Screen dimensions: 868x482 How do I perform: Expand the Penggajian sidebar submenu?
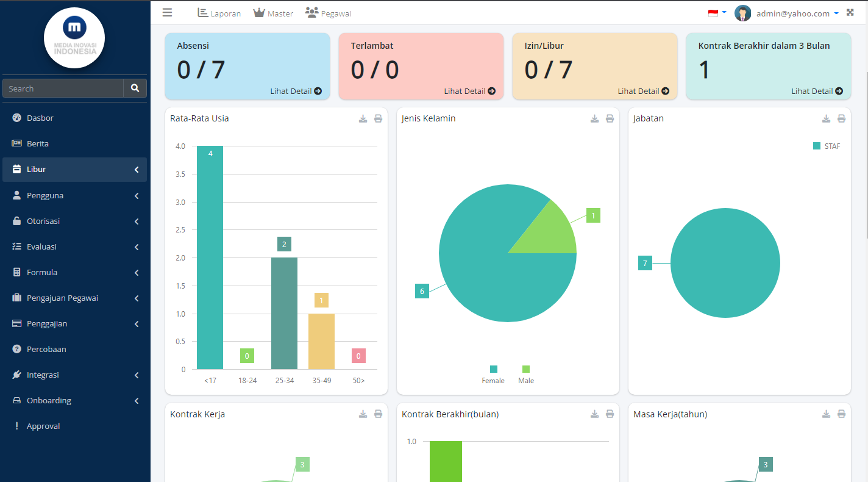tap(74, 324)
